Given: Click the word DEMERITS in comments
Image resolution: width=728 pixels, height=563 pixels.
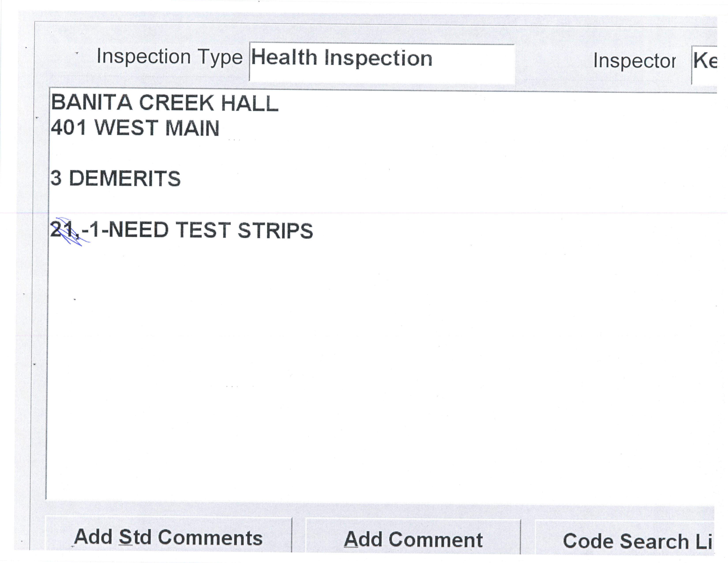Looking at the screenshot, I should [125, 178].
